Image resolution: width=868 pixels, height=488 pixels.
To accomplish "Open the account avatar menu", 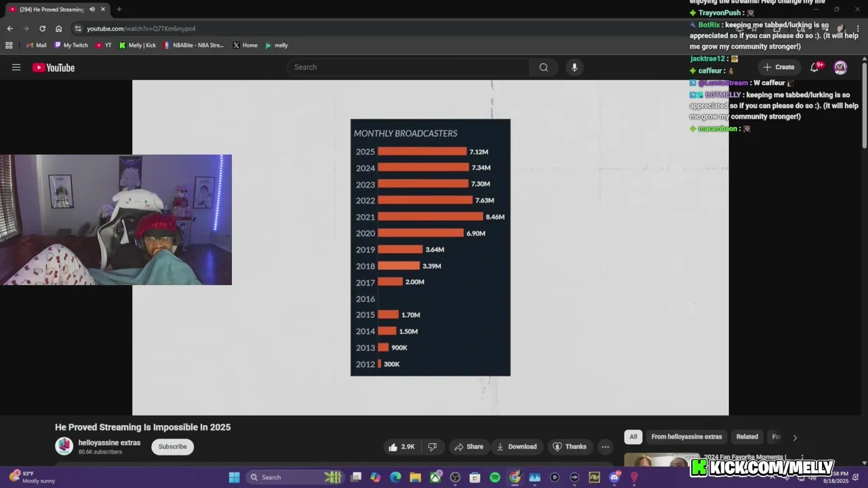I will click(x=840, y=67).
